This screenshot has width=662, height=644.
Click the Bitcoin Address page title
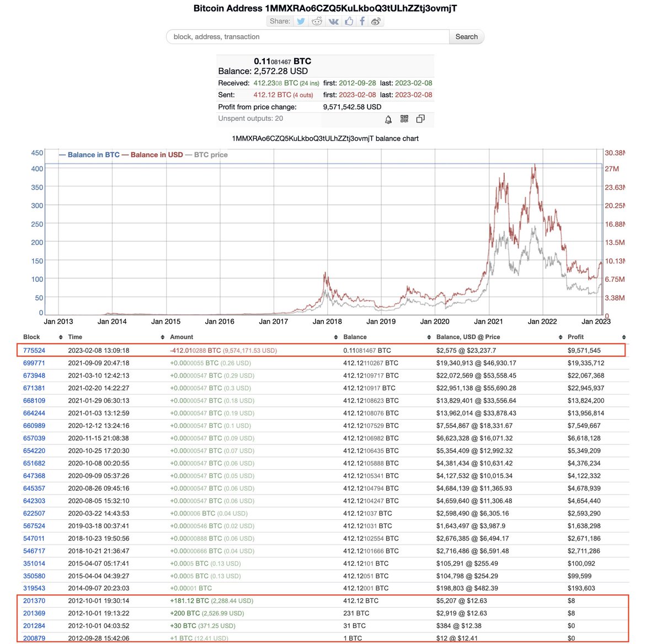point(325,8)
